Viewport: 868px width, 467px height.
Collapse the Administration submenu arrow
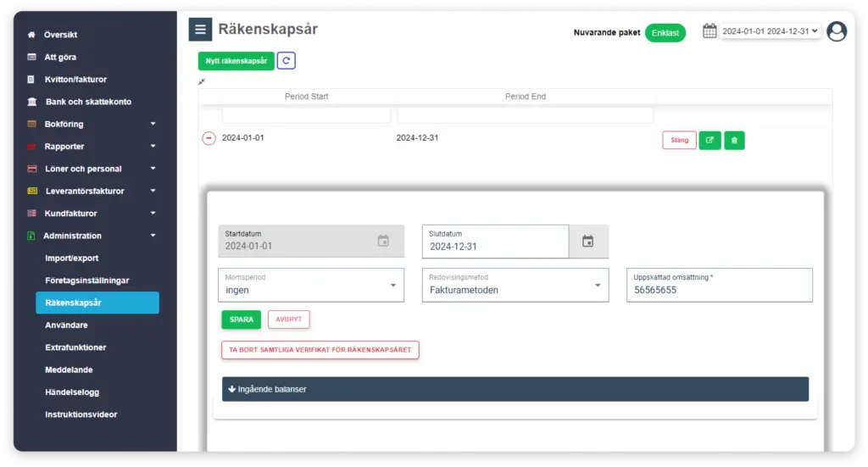click(153, 235)
